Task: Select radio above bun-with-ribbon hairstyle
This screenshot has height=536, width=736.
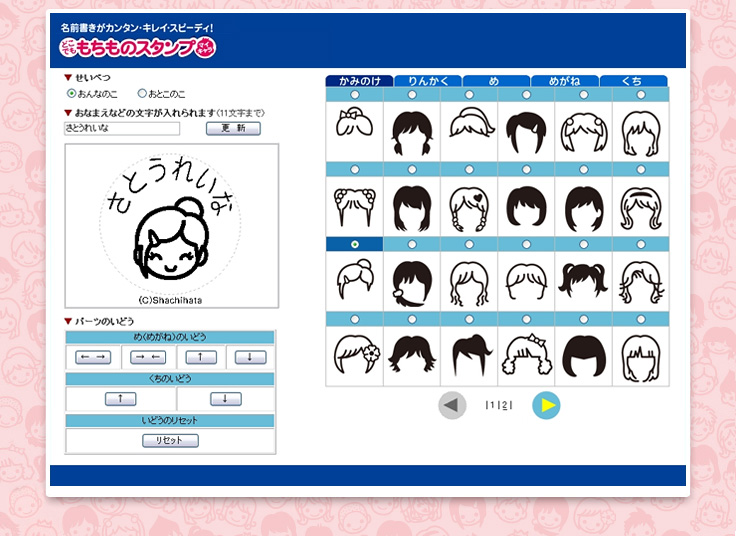Action: coord(355,95)
